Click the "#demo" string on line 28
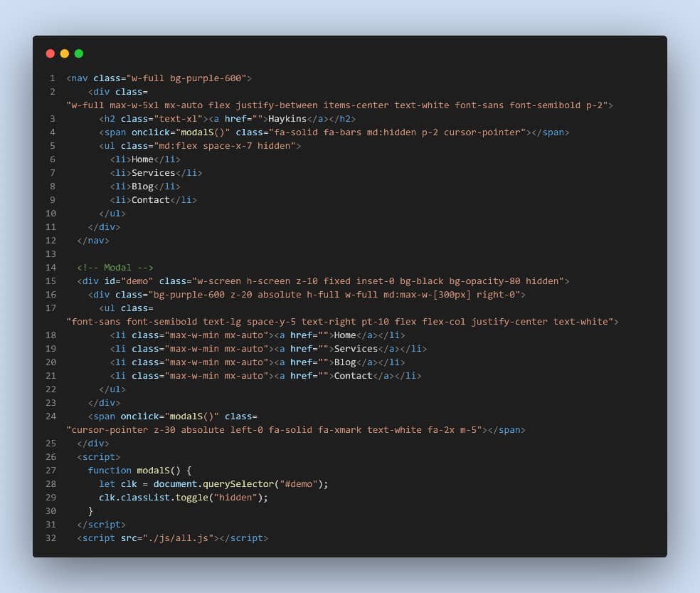Viewport: 700px width, 593px height. tap(299, 484)
